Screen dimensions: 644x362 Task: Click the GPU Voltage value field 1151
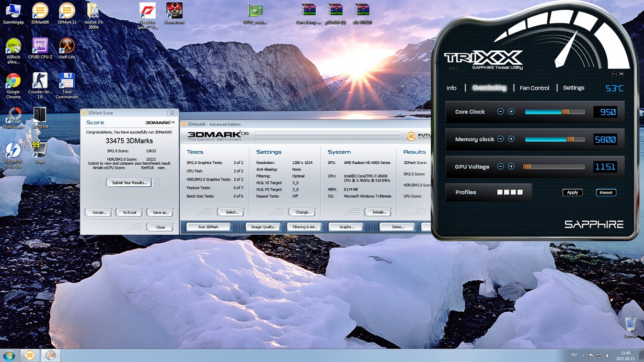(606, 167)
